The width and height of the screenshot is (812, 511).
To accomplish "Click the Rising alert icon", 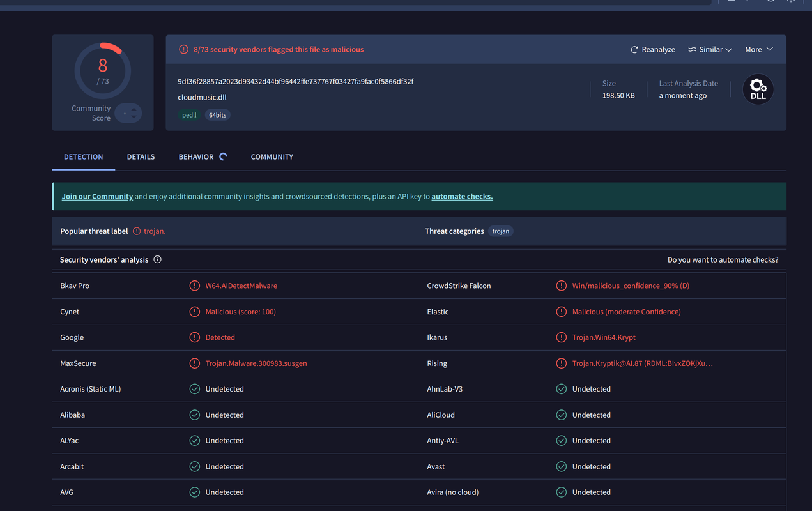I will pos(561,363).
